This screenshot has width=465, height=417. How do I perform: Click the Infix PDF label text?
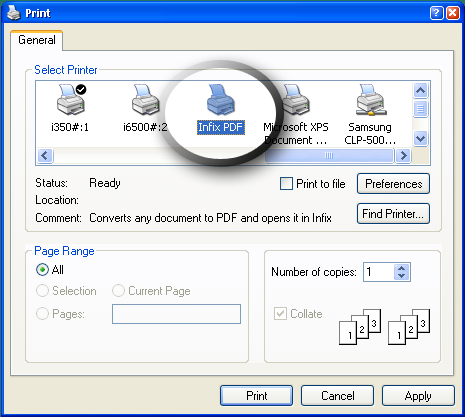(221, 127)
